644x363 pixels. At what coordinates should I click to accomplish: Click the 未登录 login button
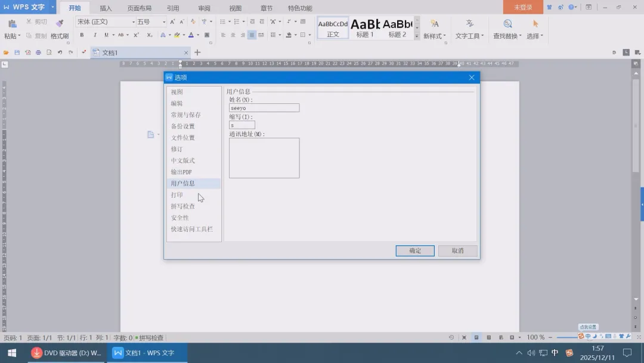click(523, 7)
